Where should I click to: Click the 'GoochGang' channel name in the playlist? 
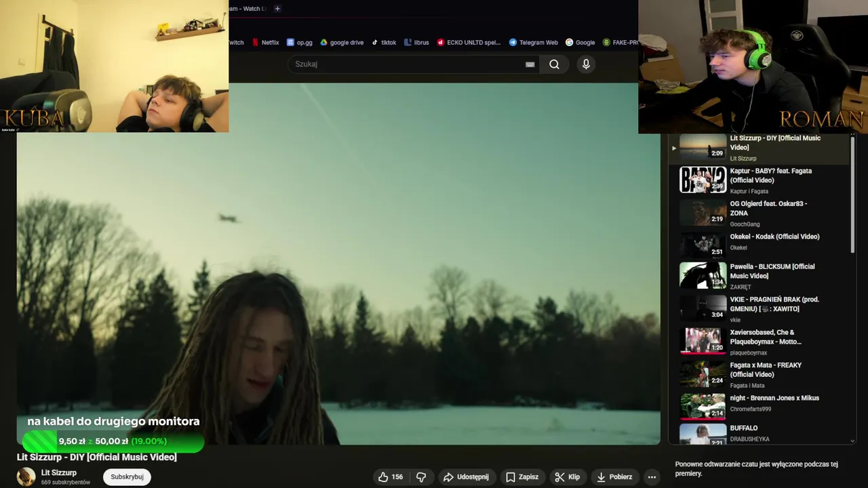[745, 224]
